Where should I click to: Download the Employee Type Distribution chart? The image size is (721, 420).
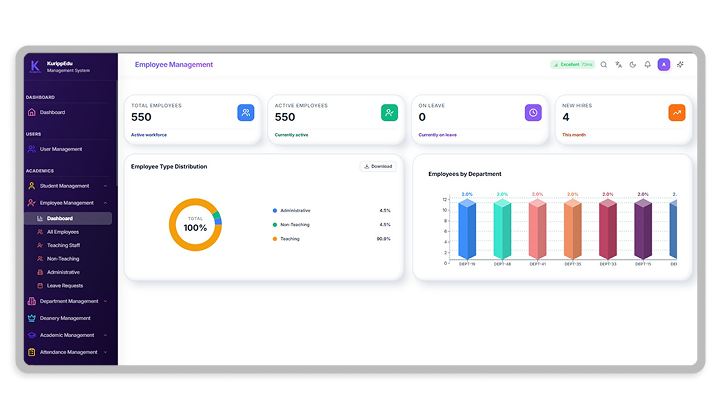click(x=378, y=167)
